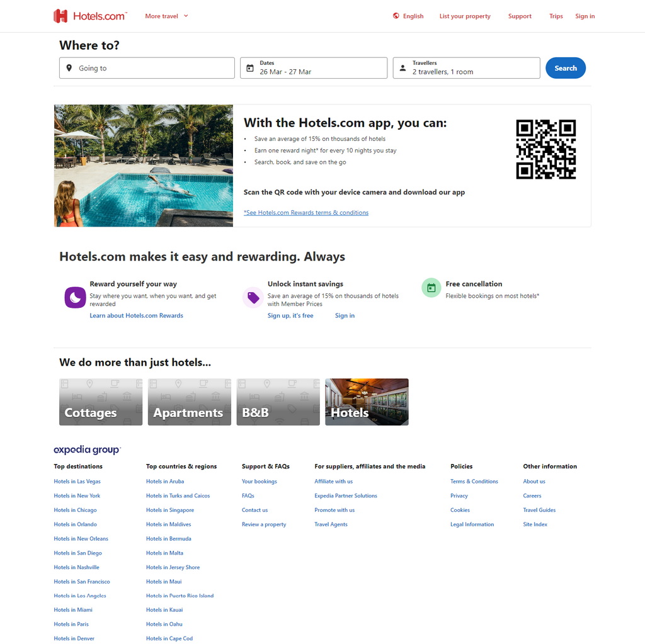
Task: Open the English language selector
Action: [408, 16]
